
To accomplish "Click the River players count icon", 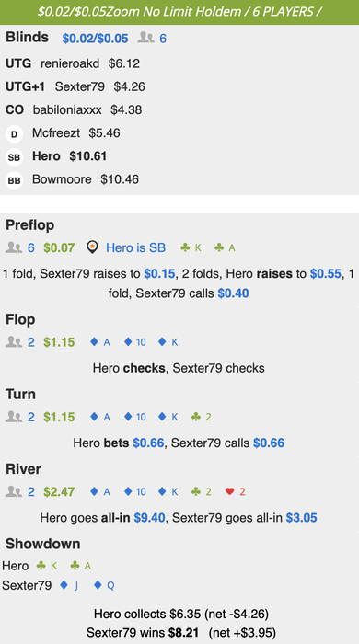I will [14, 491].
